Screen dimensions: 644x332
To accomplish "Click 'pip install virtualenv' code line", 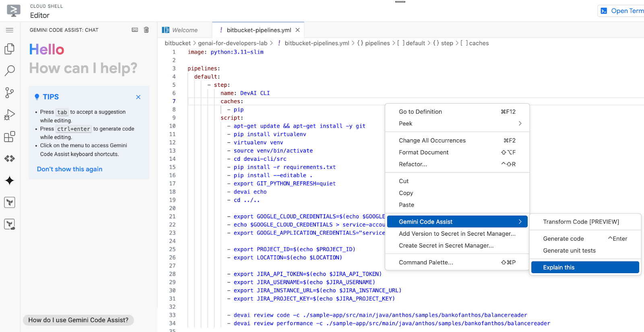I will [x=270, y=134].
